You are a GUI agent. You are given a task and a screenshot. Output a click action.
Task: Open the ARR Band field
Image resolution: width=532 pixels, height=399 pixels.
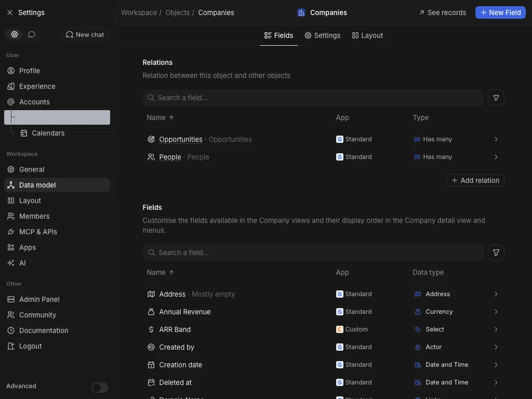(324, 329)
